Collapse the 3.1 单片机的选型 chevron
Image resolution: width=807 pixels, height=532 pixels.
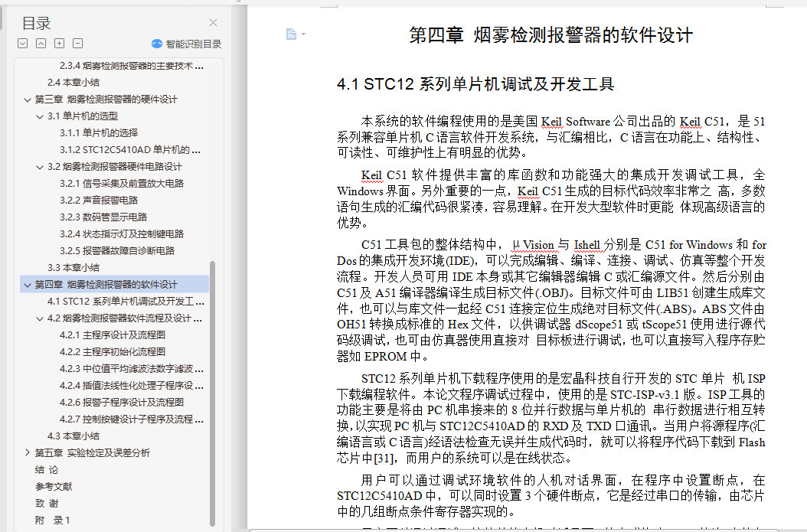tap(40, 116)
